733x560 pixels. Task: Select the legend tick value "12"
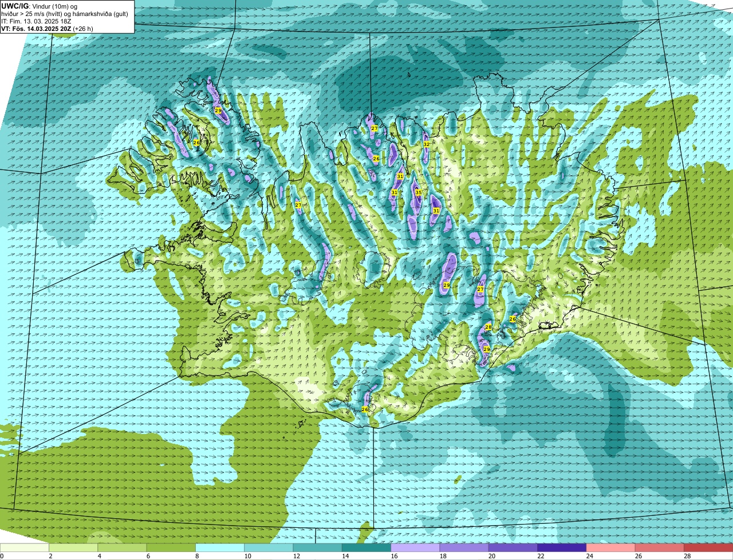(297, 556)
